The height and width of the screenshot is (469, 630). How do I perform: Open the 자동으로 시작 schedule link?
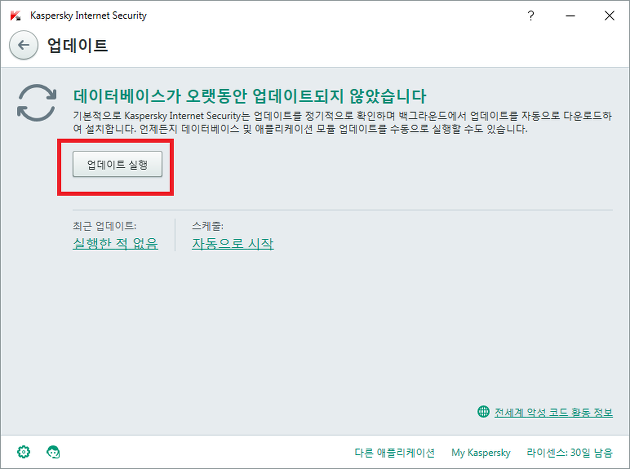coord(233,243)
